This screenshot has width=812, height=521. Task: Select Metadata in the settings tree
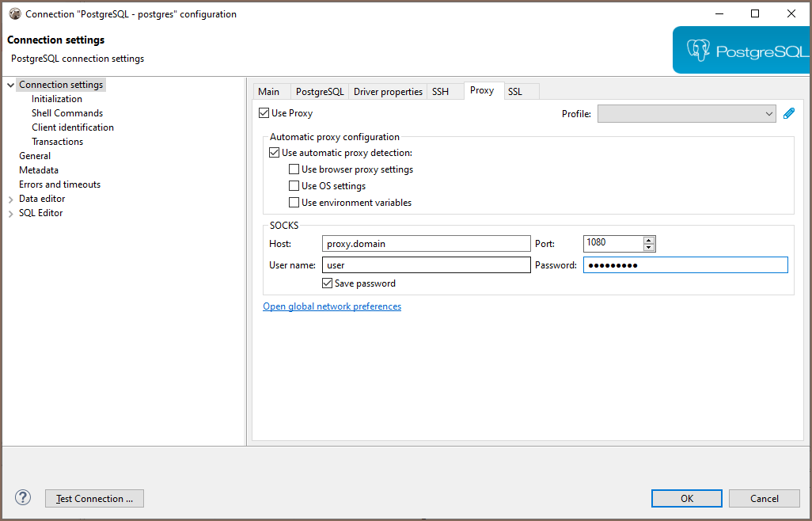pos(39,170)
